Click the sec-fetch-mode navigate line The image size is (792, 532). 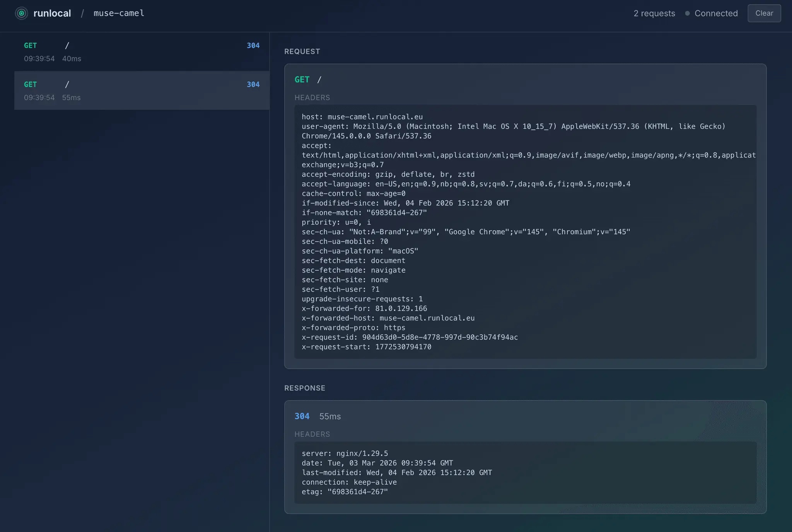click(353, 270)
